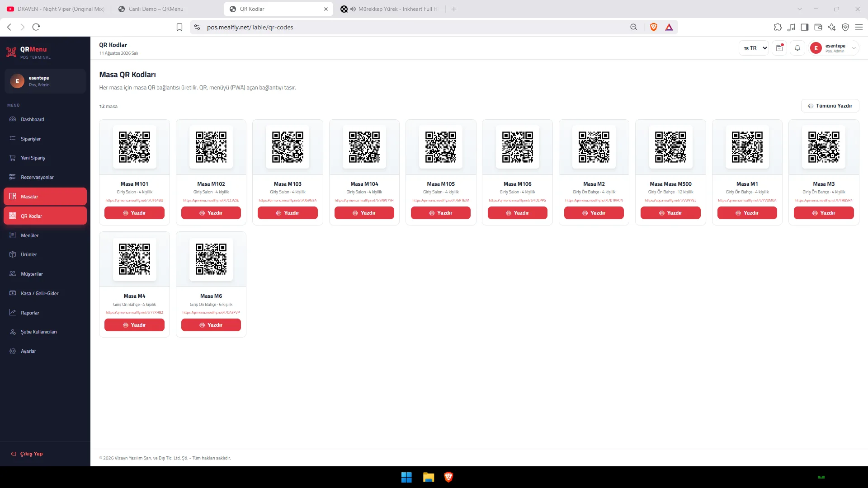
Task: Print the QR for Masa M101
Action: [x=134, y=213]
